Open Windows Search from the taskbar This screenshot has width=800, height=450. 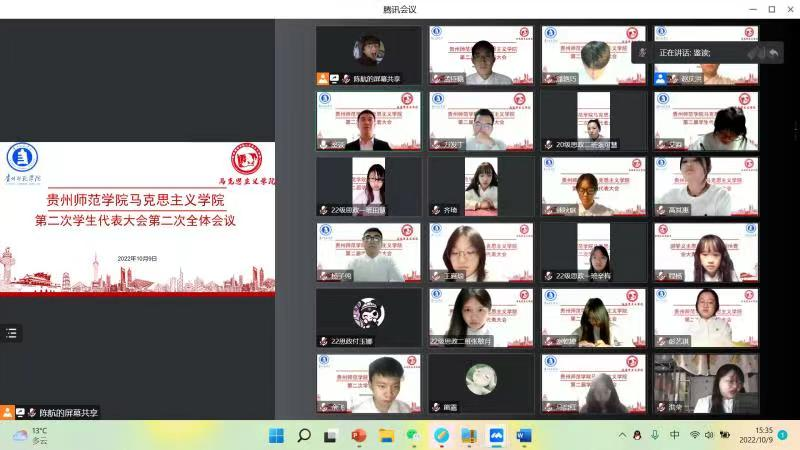click(x=304, y=436)
